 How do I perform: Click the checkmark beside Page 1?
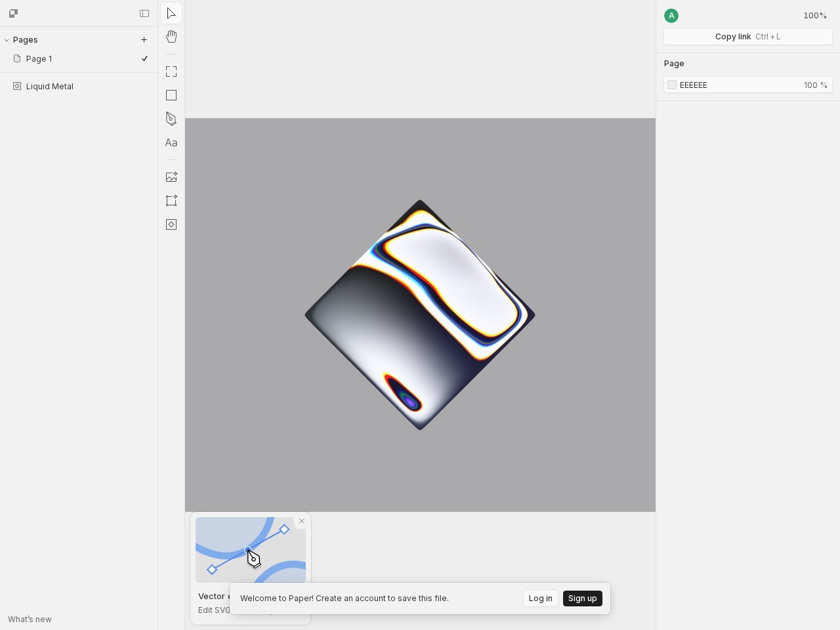[144, 58]
